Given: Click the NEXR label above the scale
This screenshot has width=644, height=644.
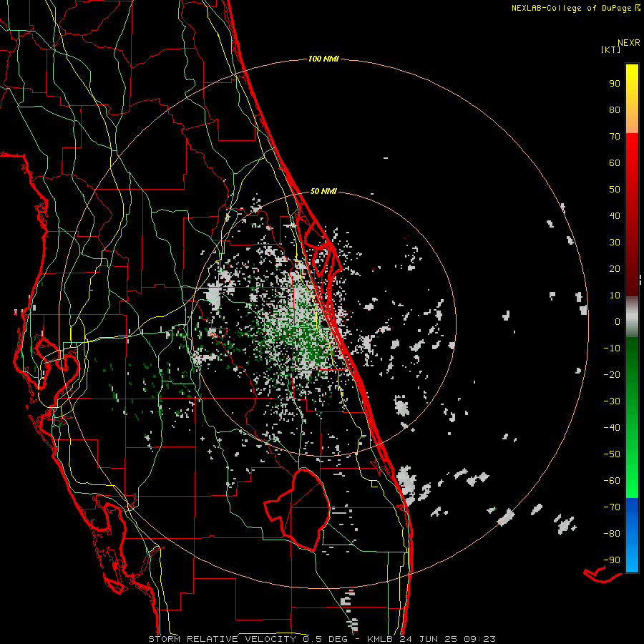Looking at the screenshot, I should (628, 43).
